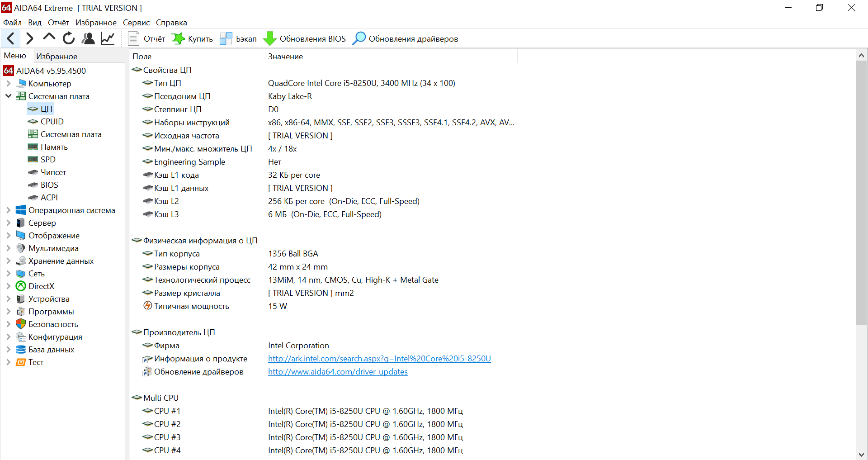Click the Безопасность shield icon
The height and width of the screenshot is (460, 868).
tap(21, 324)
